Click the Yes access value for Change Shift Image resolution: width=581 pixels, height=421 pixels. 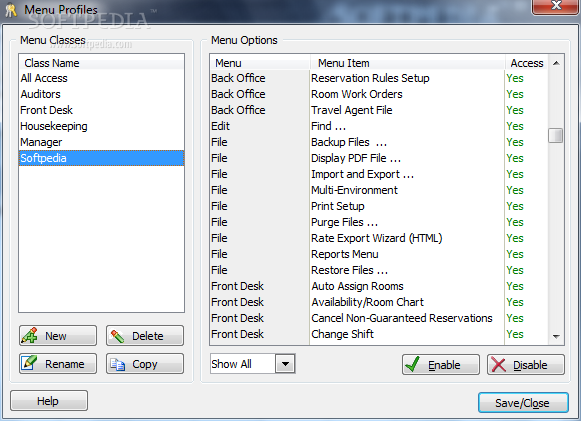pos(515,334)
